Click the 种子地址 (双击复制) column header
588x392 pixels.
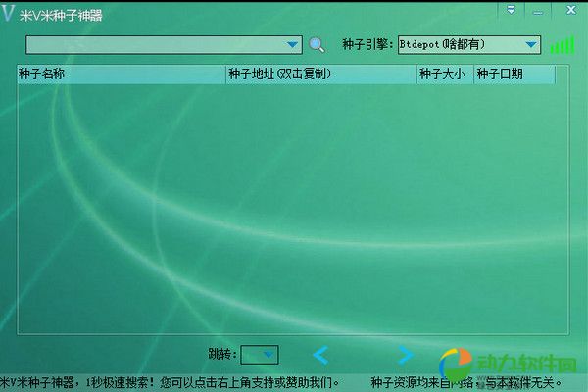pyautogui.click(x=320, y=73)
